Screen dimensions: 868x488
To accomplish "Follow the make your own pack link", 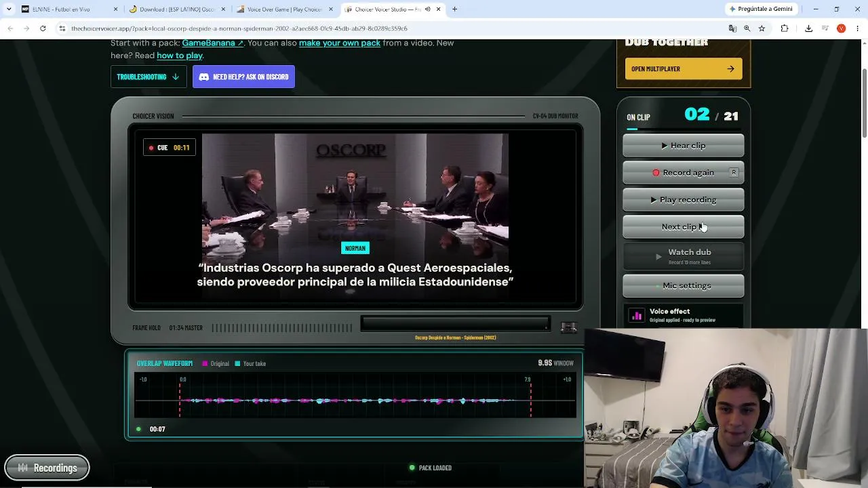I will click(340, 43).
